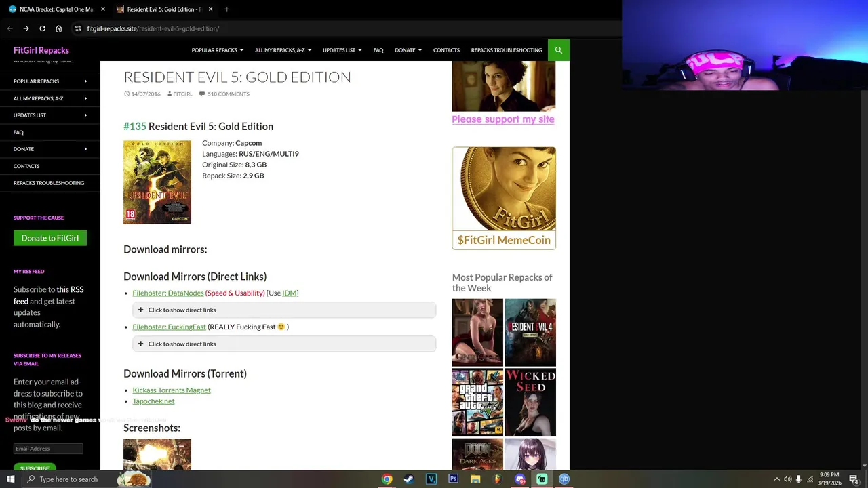Subscribe via this RSS feed link
868x488 pixels.
pos(49,295)
